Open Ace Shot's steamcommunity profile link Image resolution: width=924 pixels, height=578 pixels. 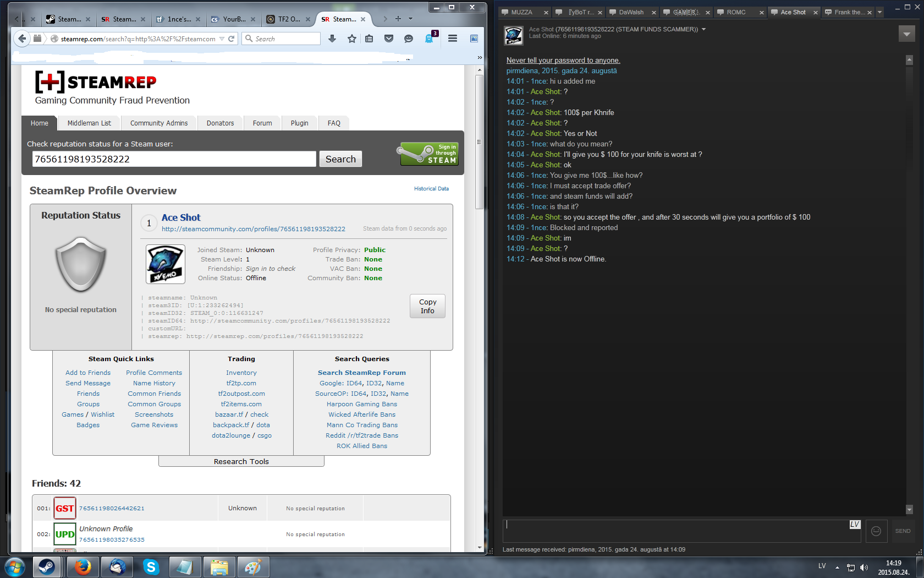pos(253,229)
